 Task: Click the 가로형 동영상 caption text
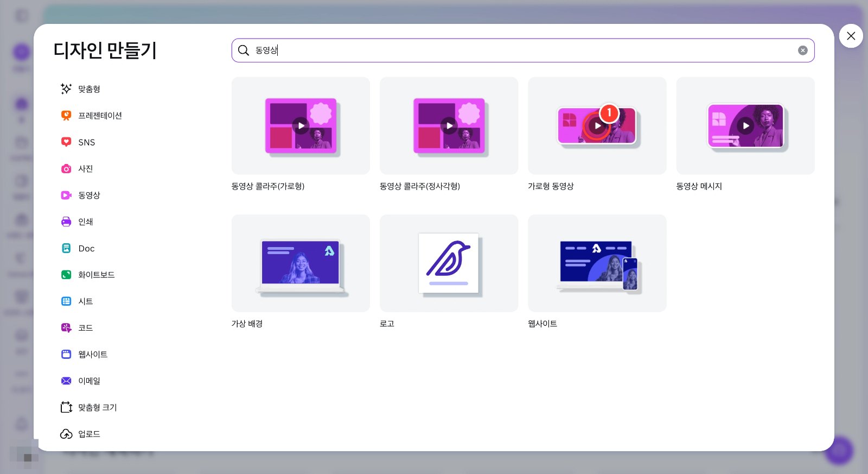[551, 186]
